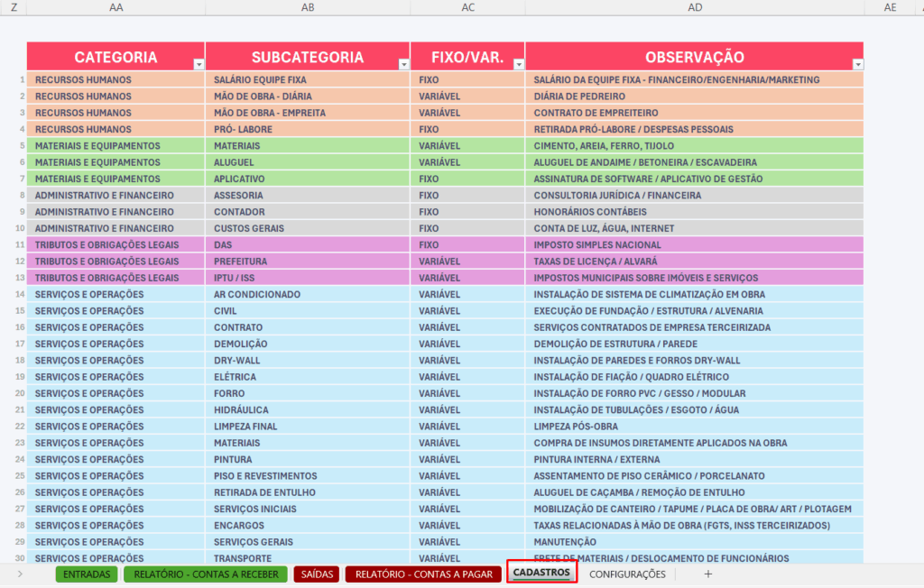Viewport: 924px width, 588px height.
Task: Expand the FIXO/VAR. column filter
Action: click(518, 64)
